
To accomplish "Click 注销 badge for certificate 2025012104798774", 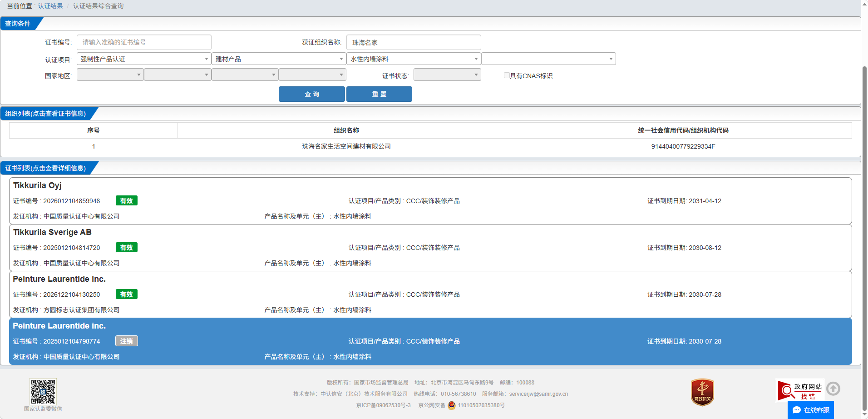I will (x=127, y=341).
